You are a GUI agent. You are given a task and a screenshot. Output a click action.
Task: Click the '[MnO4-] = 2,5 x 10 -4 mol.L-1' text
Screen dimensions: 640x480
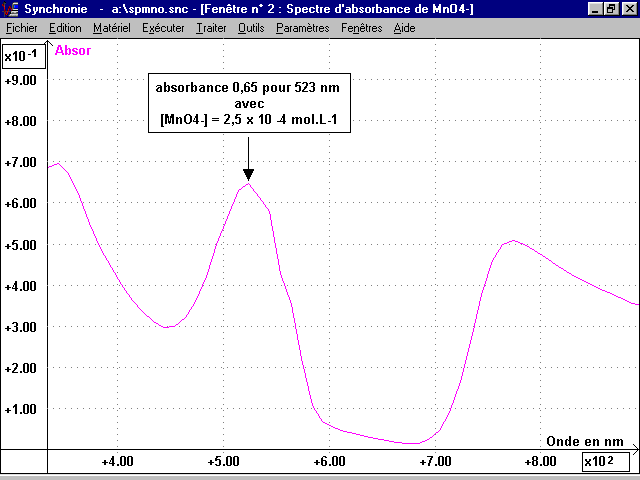tap(249, 120)
